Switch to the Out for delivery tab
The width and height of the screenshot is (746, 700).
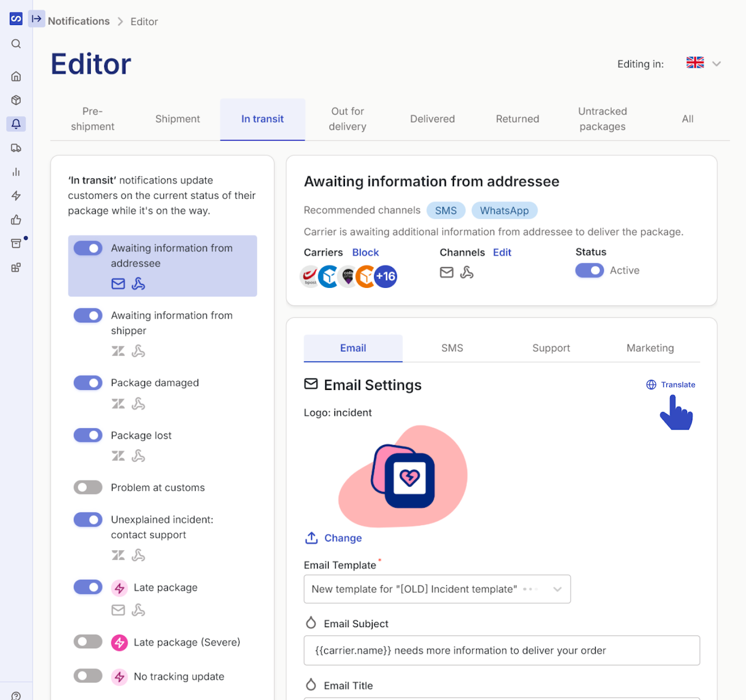(347, 119)
